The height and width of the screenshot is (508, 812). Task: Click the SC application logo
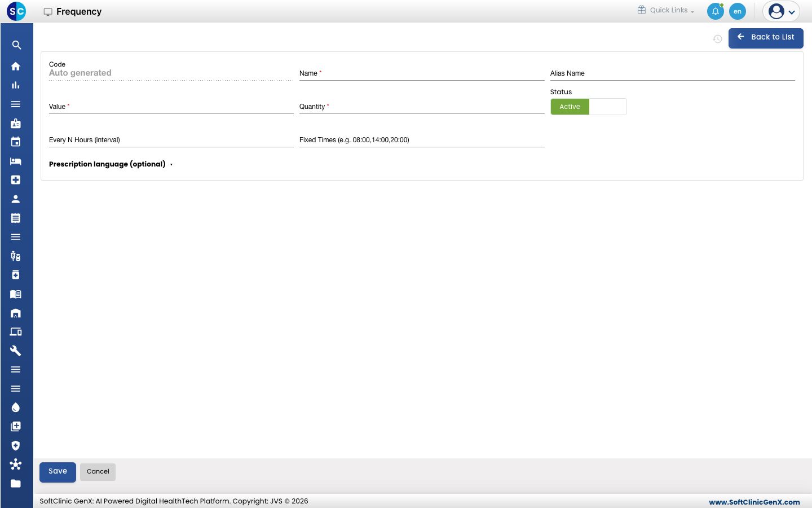(x=16, y=11)
